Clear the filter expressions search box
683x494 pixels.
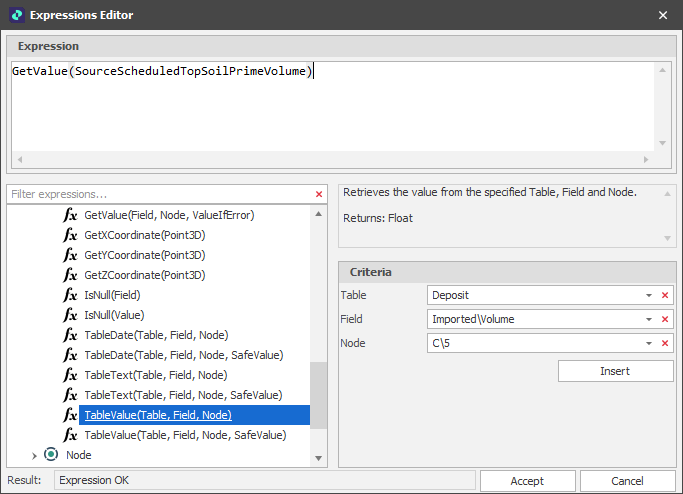tap(319, 194)
